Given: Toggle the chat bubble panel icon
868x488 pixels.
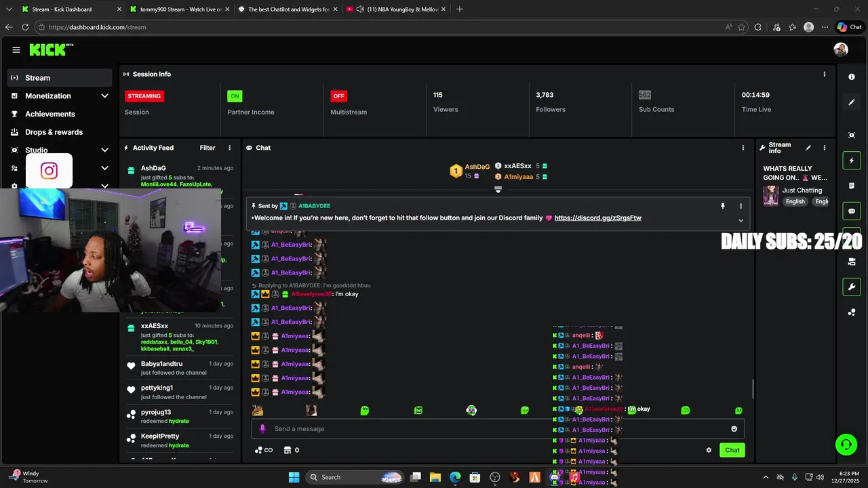Looking at the screenshot, I should click(x=852, y=211).
